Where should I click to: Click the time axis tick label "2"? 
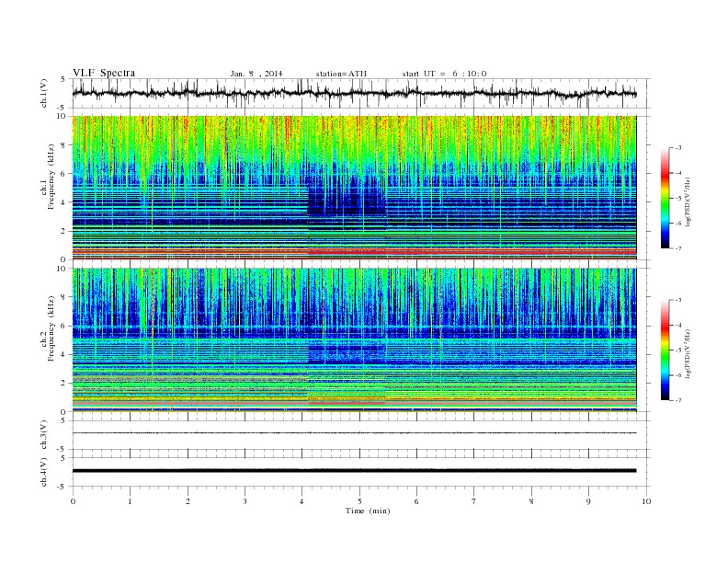pos(188,501)
